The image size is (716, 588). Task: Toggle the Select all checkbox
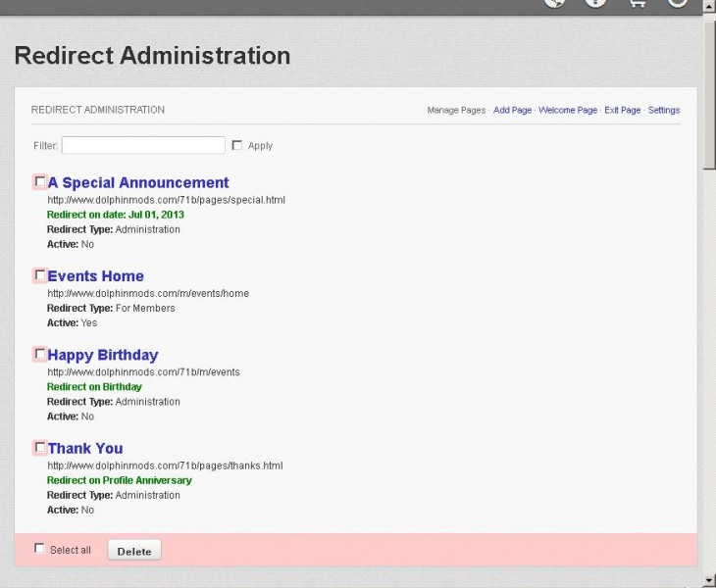coord(40,549)
